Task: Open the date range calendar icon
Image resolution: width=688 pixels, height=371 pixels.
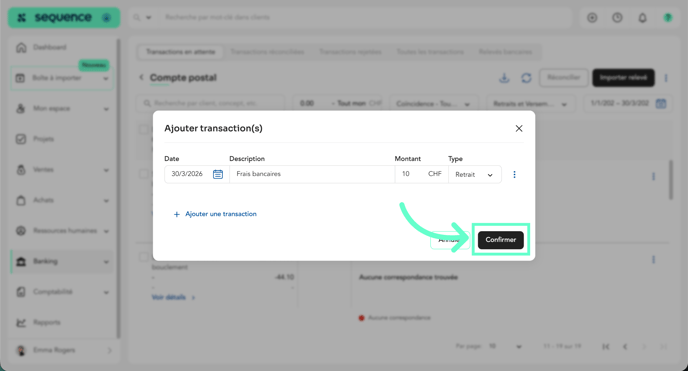Action: pyautogui.click(x=660, y=103)
